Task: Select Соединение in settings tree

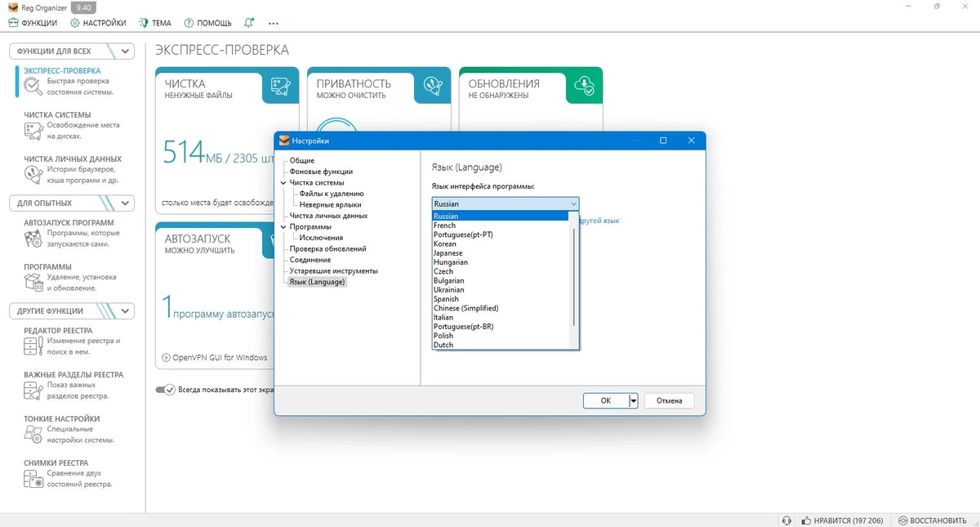Action: 310,260
